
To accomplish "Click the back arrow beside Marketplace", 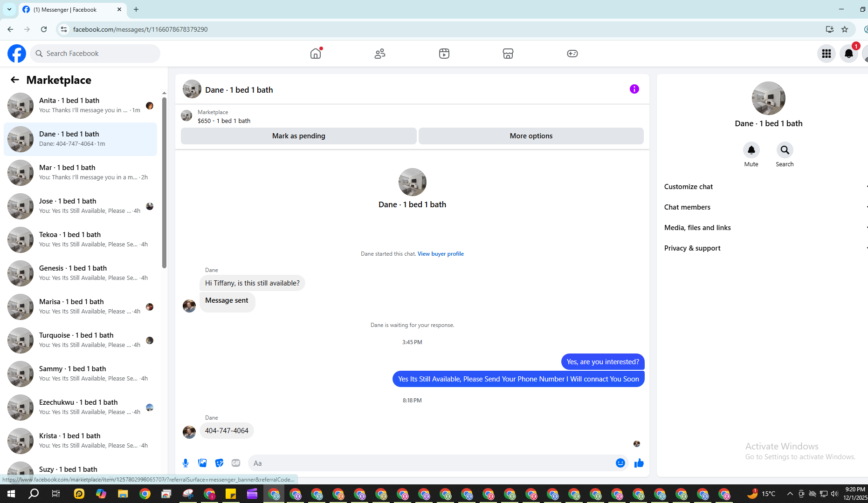I will 15,80.
